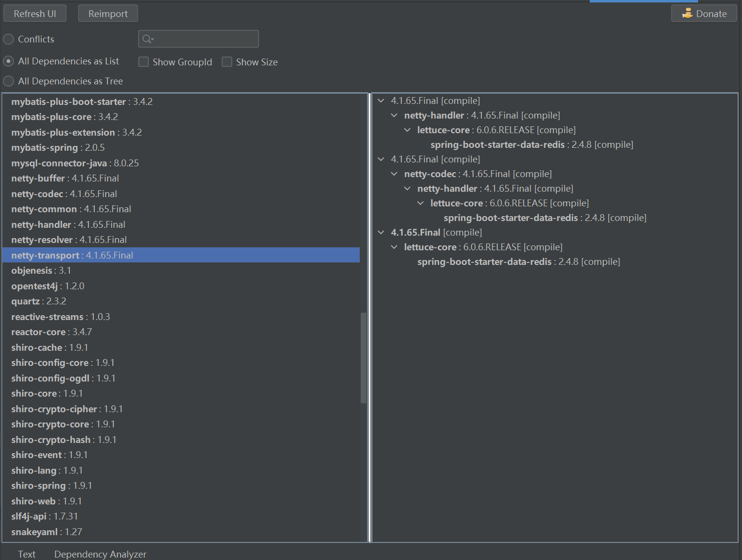The width and height of the screenshot is (742, 560).
Task: Select shiro-config-core : 1.9.1
Action: point(181,363)
